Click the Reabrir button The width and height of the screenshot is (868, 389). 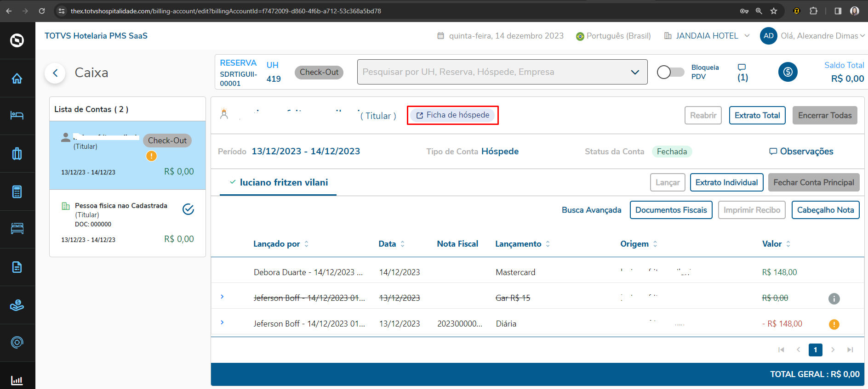pyautogui.click(x=703, y=115)
